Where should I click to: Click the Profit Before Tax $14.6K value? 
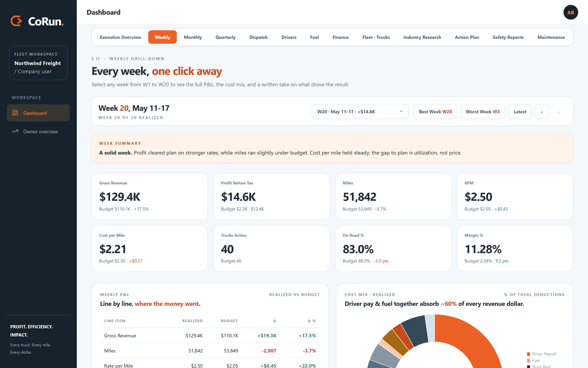pyautogui.click(x=238, y=197)
